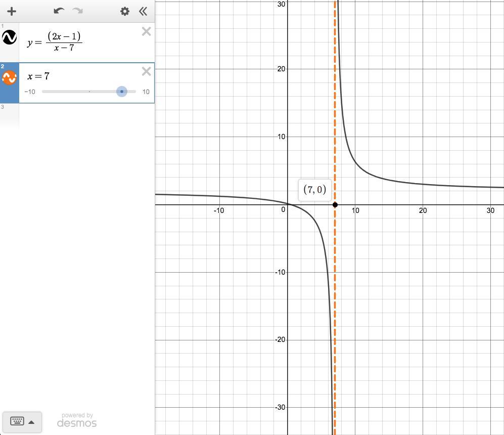Click x-axis label 30
Image resolution: width=504 pixels, height=435 pixels.
tap(490, 210)
